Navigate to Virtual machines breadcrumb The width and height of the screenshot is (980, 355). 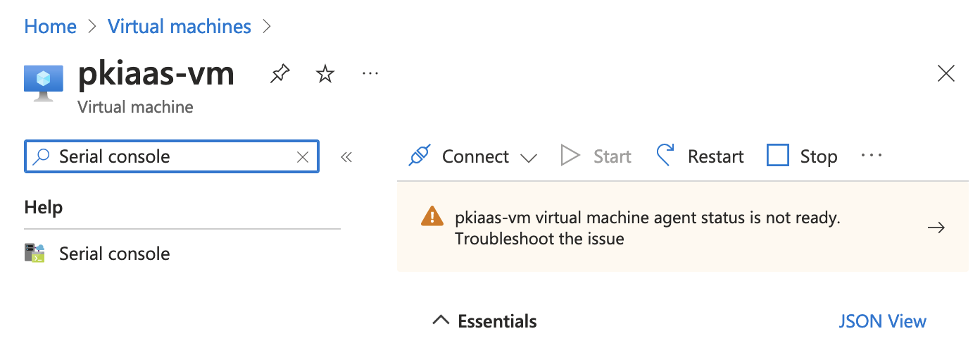pos(180,27)
